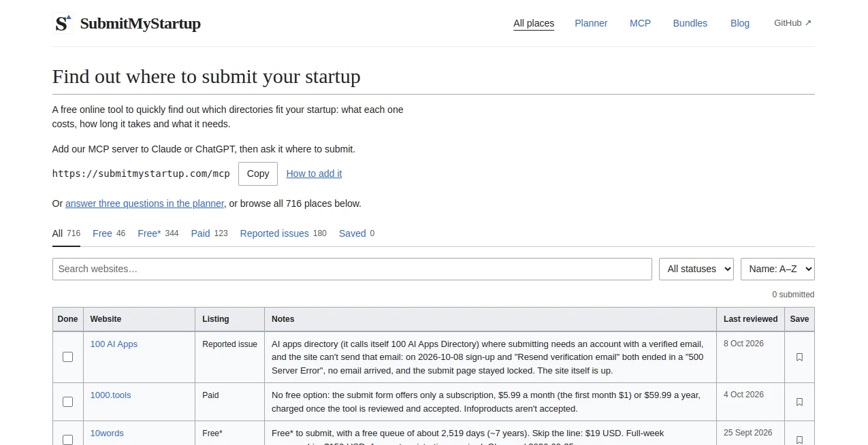Save the 100 AI Apps row bookmark
Image resolution: width=868 pixels, height=445 pixels.
[799, 357]
